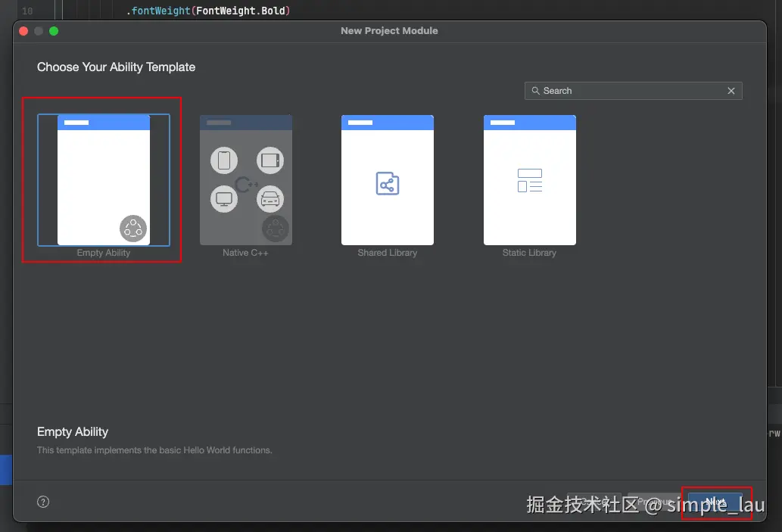Viewport: 782px width, 532px height.
Task: Click '.fontWeight(FontWeight.Bold)' code in editor behind
Action: [208, 11]
